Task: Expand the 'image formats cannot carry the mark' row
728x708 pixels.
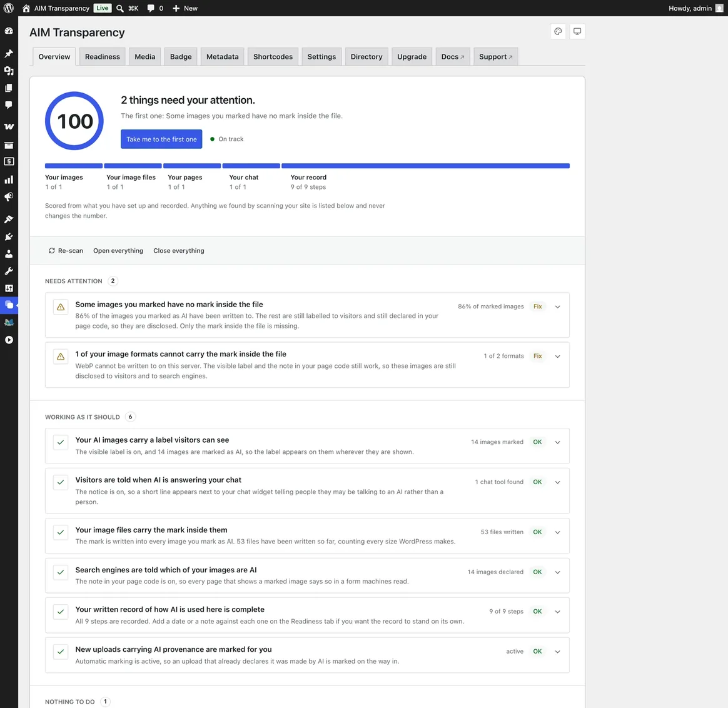Action: pos(558,356)
